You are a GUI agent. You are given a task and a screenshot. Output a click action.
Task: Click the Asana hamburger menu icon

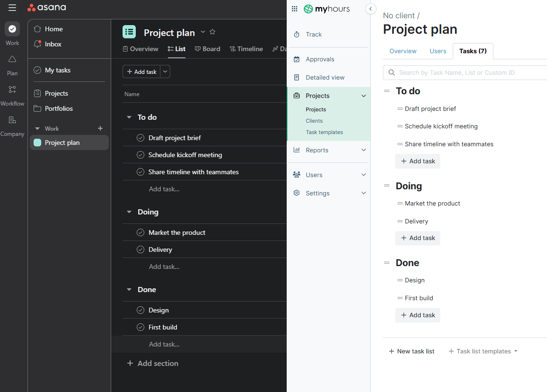pyautogui.click(x=12, y=7)
